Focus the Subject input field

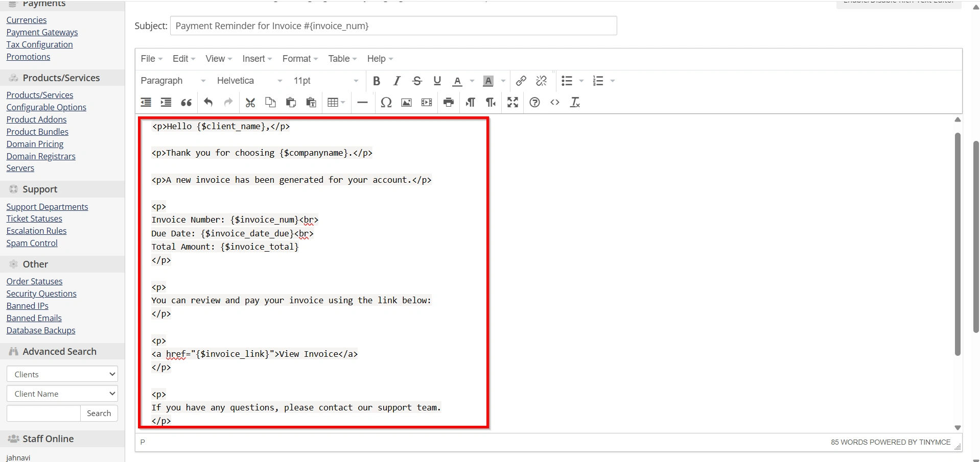click(x=393, y=26)
